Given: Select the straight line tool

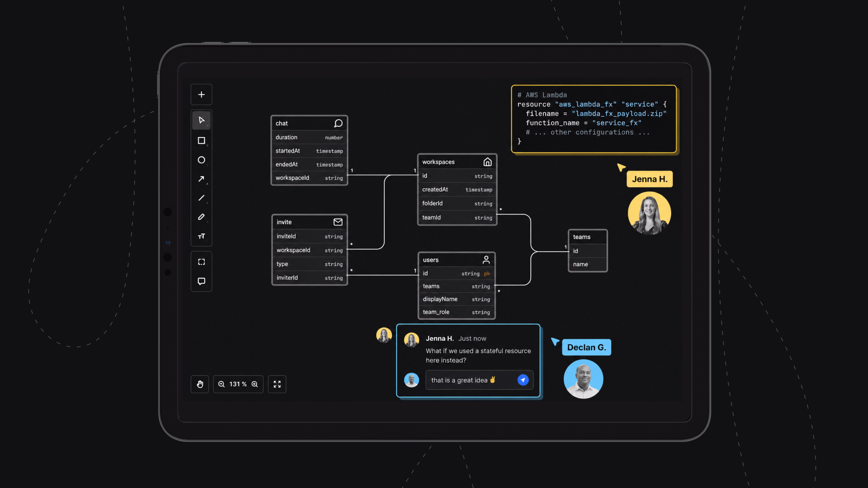Looking at the screenshot, I should click(x=201, y=198).
